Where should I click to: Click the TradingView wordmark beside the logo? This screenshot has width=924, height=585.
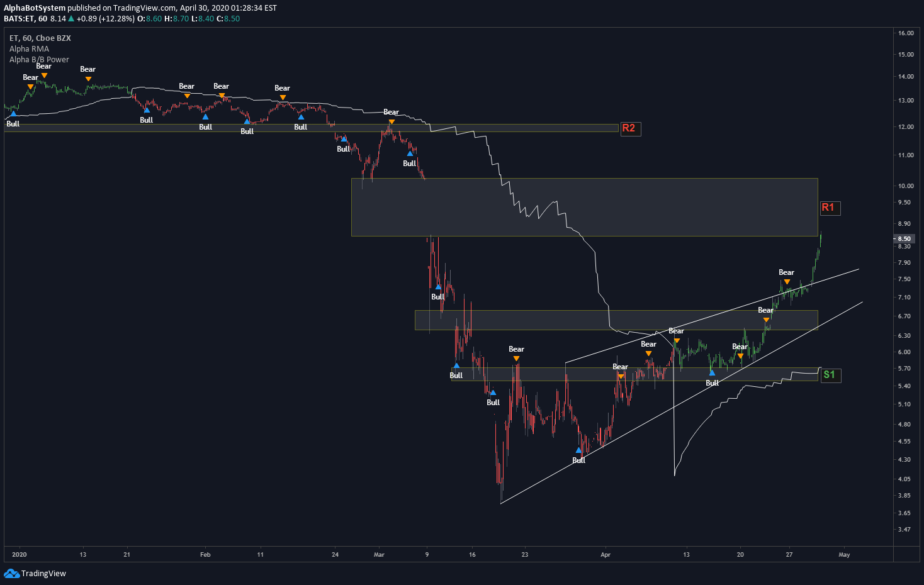click(43, 573)
